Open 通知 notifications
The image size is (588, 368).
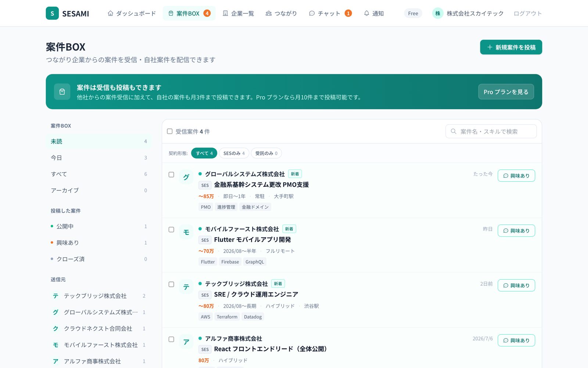point(374,13)
